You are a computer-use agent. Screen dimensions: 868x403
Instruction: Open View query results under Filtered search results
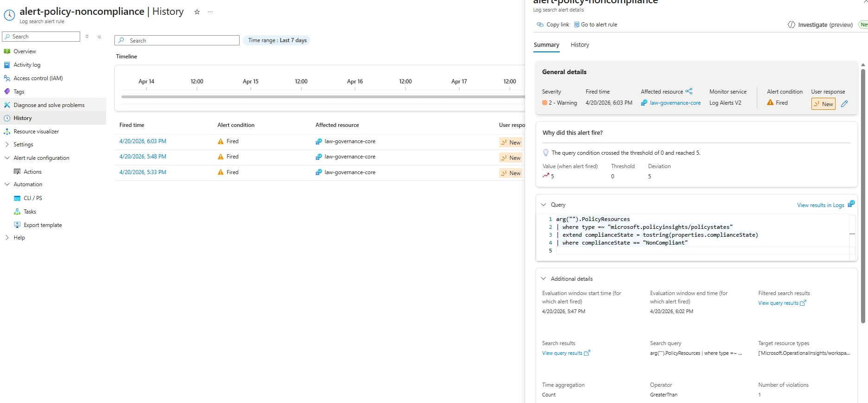tap(782, 303)
